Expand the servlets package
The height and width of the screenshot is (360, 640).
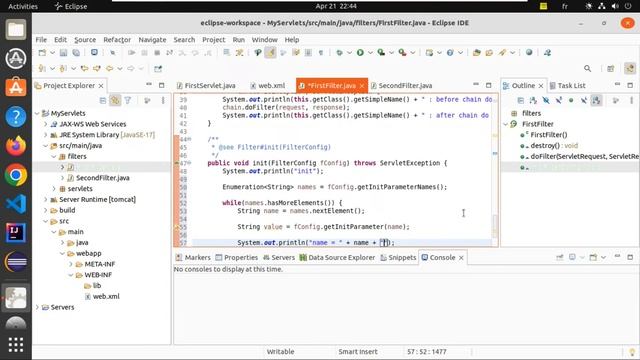[x=54, y=189]
